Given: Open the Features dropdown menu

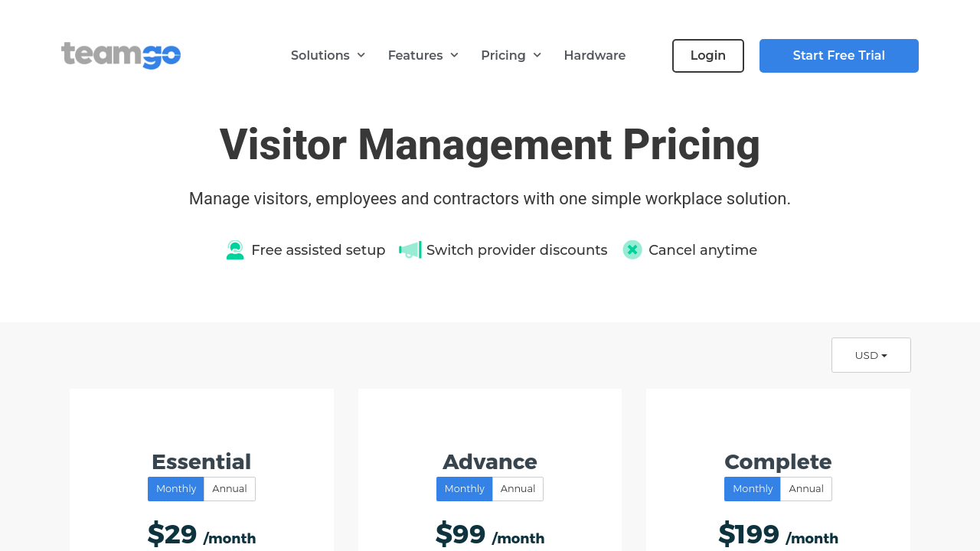Looking at the screenshot, I should (423, 55).
